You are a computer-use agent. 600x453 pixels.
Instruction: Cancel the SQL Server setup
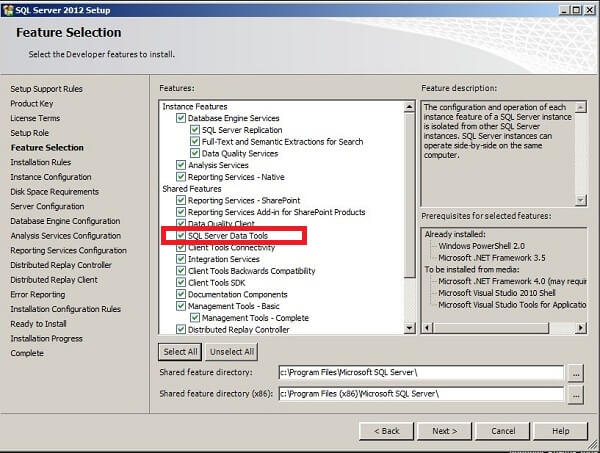click(503, 431)
